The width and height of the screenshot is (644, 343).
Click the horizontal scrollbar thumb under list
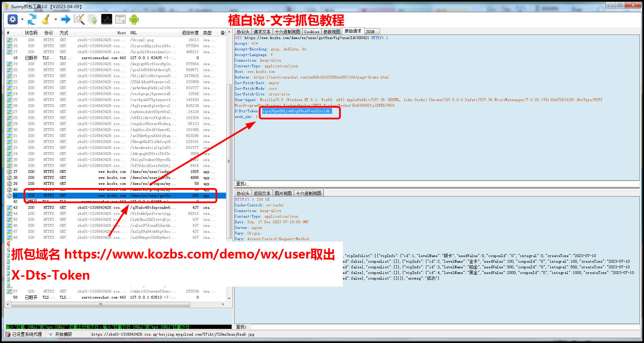click(100, 304)
